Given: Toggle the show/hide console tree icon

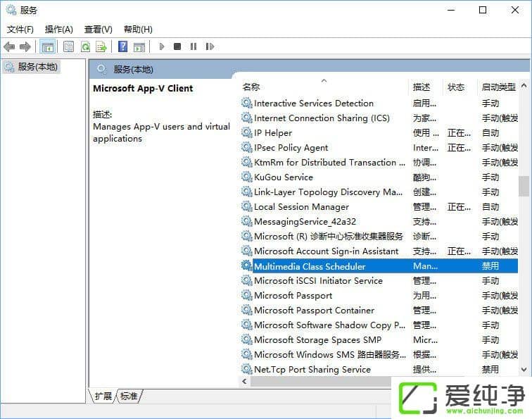Looking at the screenshot, I should 48,46.
